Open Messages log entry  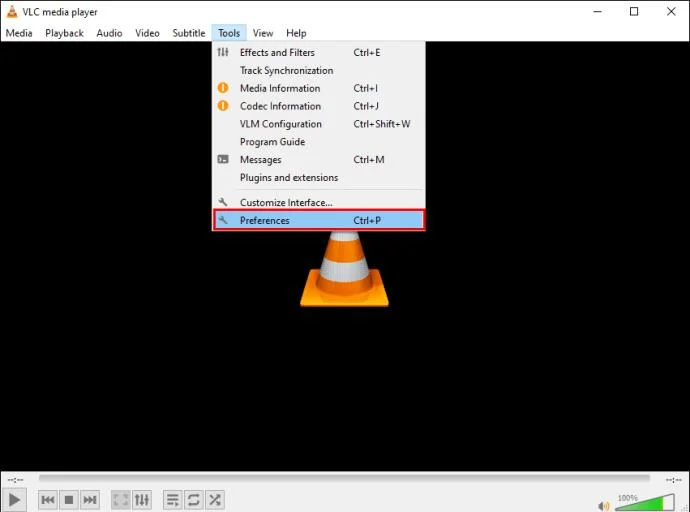[319, 160]
